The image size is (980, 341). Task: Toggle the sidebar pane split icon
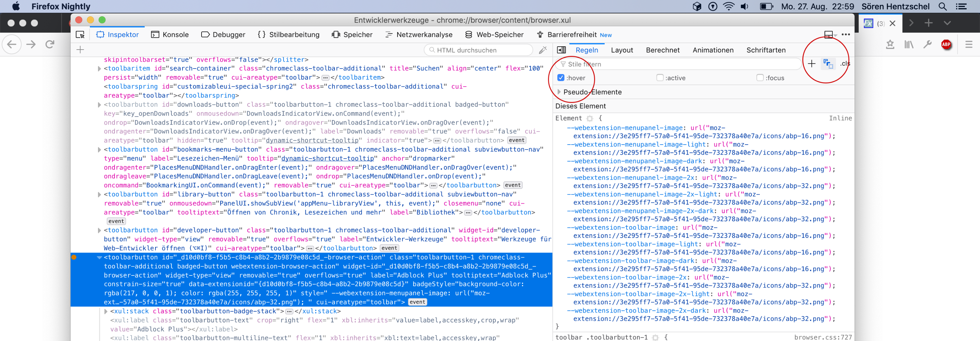coord(562,50)
